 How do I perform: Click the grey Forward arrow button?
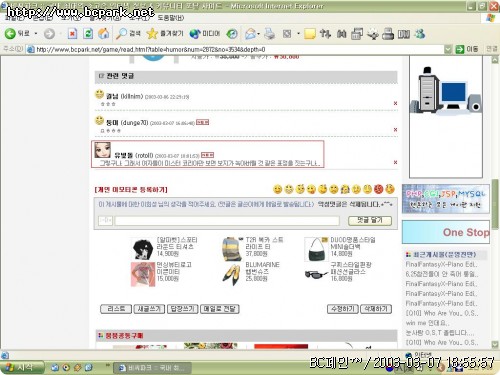click(x=49, y=34)
